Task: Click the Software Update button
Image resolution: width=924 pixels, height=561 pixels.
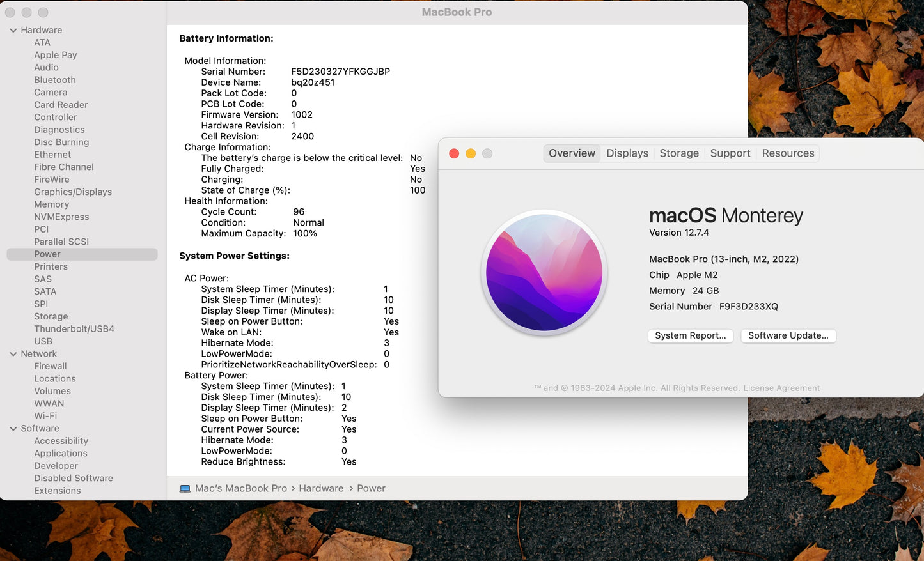Action: click(788, 336)
